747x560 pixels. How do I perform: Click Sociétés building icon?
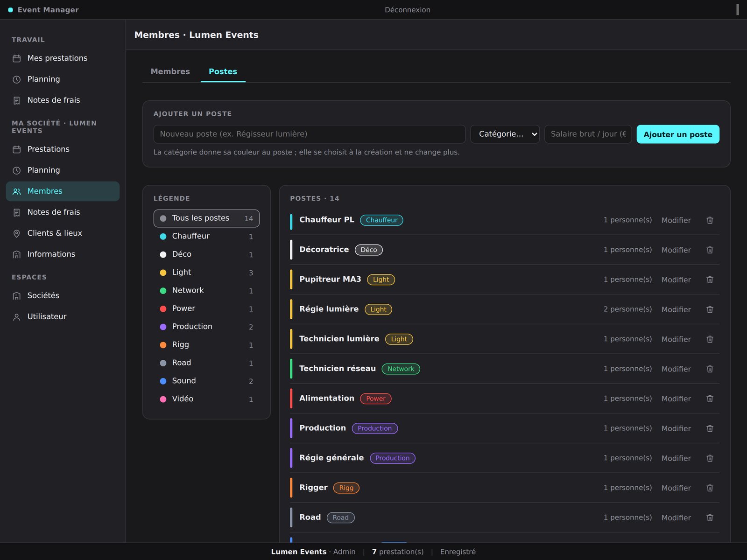17,296
